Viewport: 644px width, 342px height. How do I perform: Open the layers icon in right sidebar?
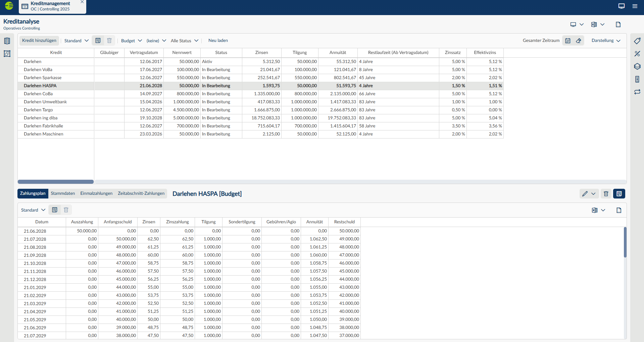[x=637, y=66]
